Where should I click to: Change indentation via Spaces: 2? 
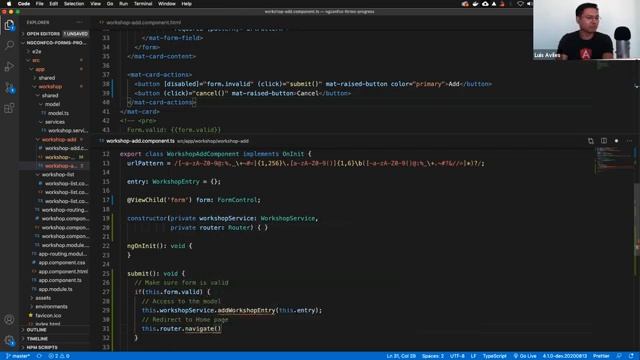click(433, 356)
